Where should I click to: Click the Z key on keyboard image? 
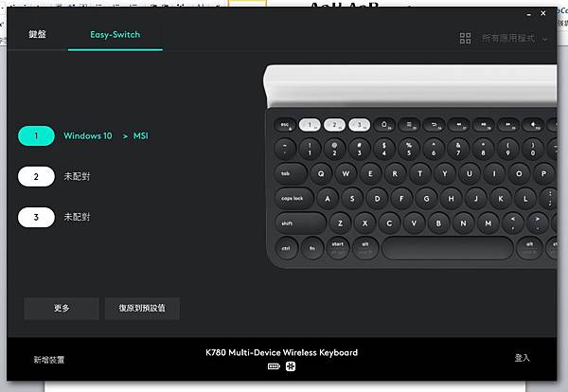pyautogui.click(x=340, y=223)
